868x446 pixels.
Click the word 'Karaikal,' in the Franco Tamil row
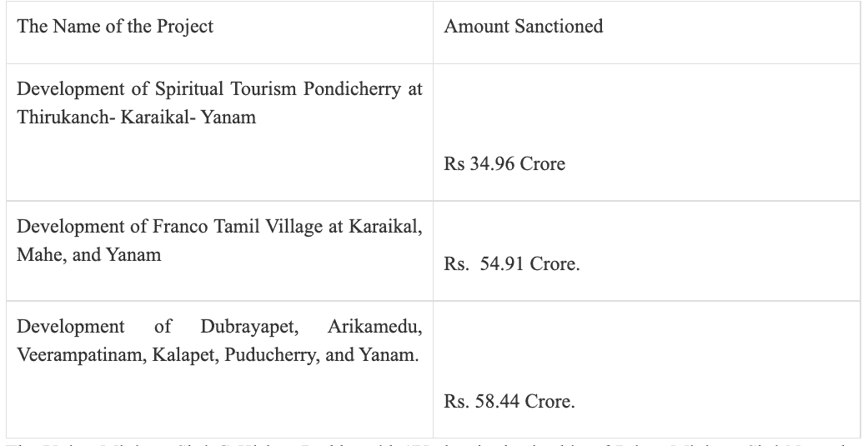(385, 226)
